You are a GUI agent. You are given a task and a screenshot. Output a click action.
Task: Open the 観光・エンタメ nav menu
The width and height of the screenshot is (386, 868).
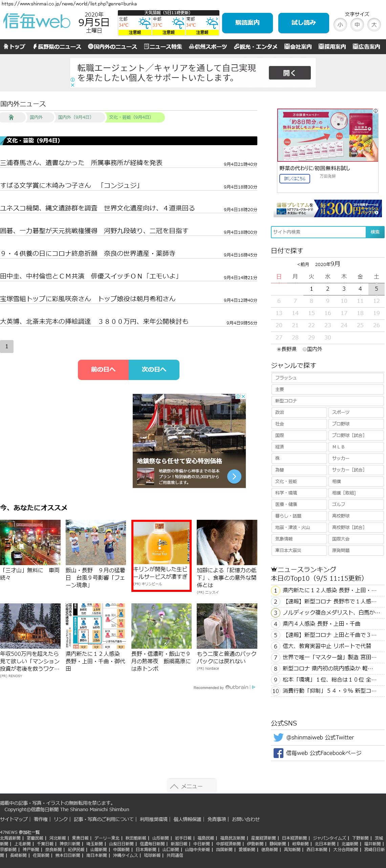pyautogui.click(x=255, y=47)
